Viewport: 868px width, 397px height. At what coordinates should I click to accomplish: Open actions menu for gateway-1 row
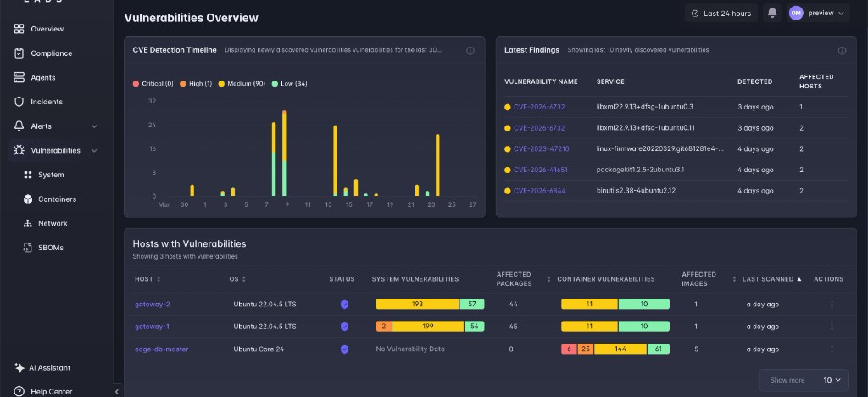[832, 327]
